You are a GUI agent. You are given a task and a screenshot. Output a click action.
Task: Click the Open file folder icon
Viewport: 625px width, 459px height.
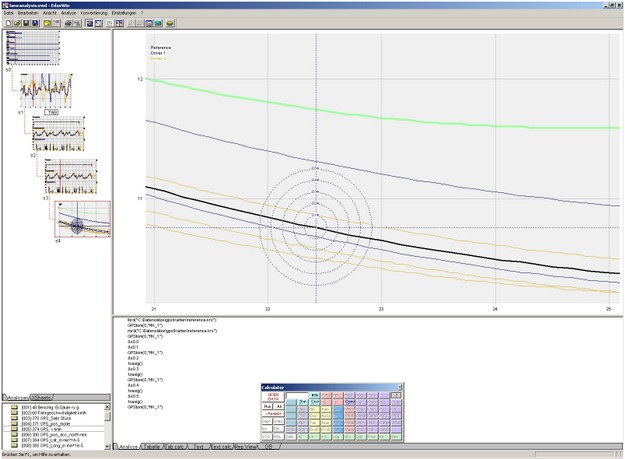click(15, 21)
